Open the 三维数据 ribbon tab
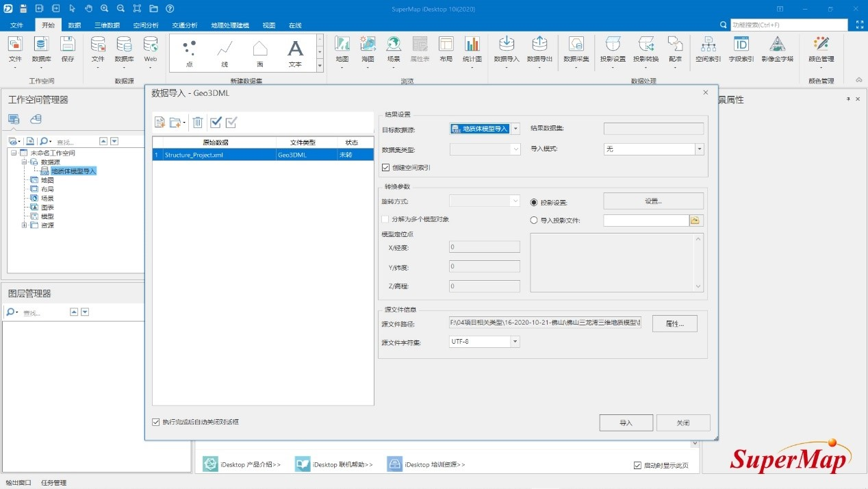Screen dimensions: 868x489 tap(107, 25)
